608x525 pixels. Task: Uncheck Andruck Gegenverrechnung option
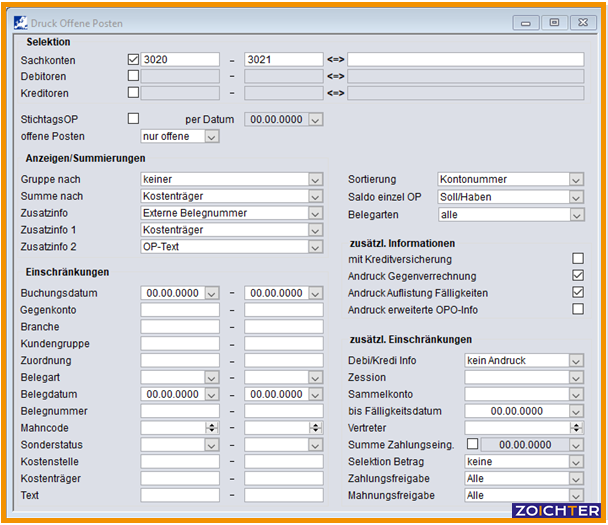coord(577,276)
